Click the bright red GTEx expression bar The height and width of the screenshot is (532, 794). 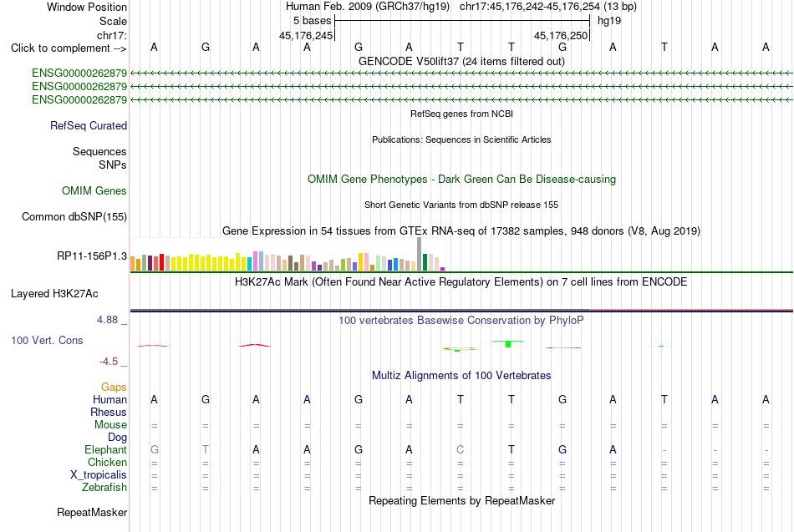click(161, 262)
